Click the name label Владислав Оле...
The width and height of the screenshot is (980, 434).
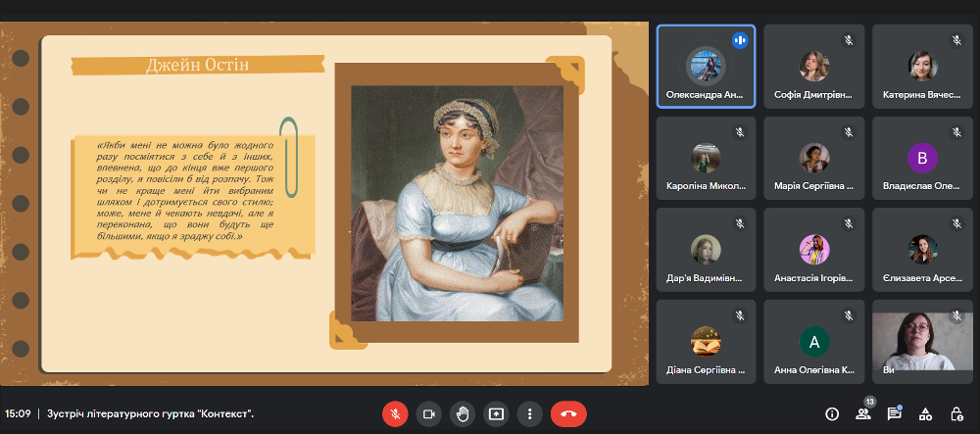[920, 186]
